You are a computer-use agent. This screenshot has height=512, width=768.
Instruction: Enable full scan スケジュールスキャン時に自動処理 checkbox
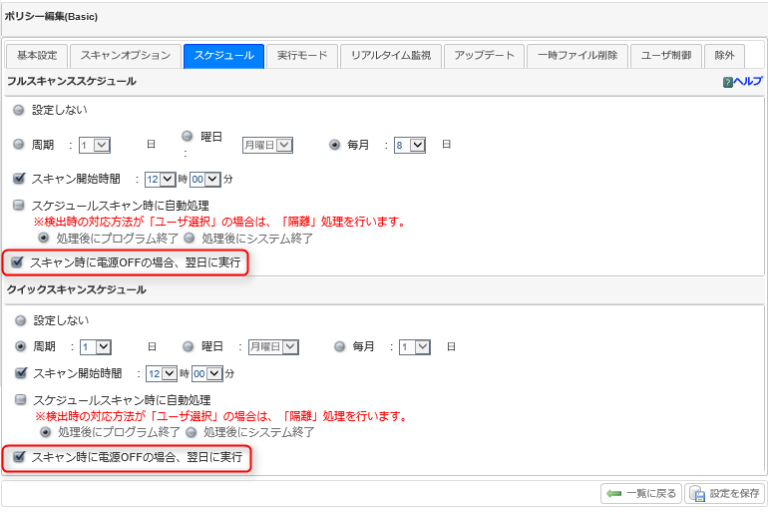[x=19, y=205]
